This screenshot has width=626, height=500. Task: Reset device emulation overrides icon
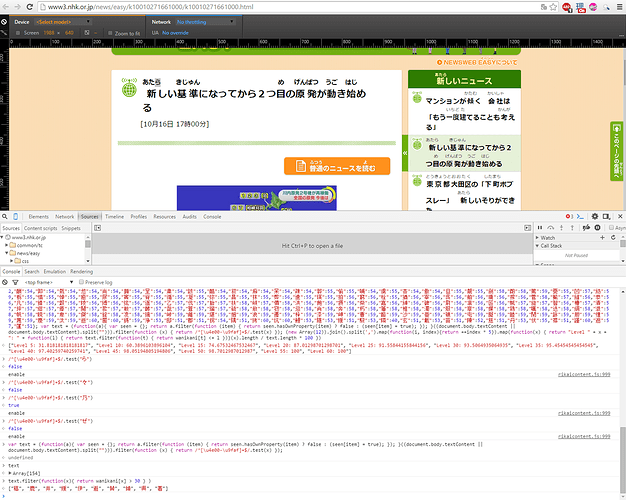(x=4, y=22)
